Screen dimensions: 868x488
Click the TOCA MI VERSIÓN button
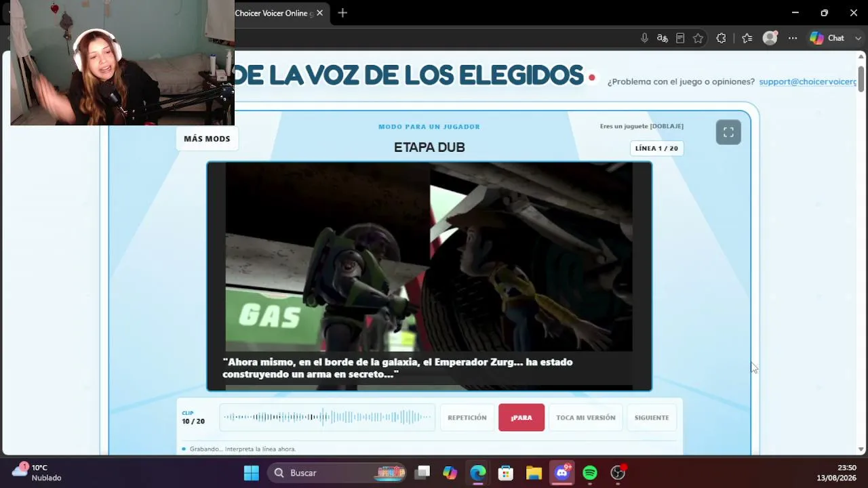pos(586,418)
